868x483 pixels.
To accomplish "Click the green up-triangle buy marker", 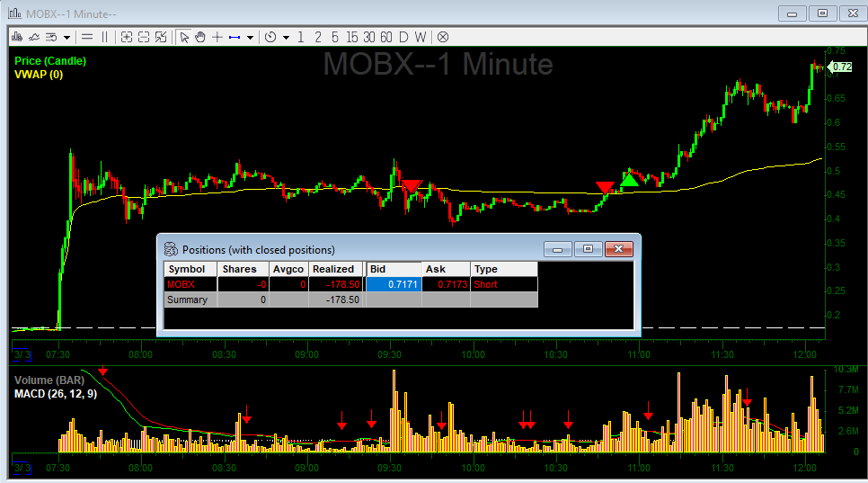I will click(629, 180).
